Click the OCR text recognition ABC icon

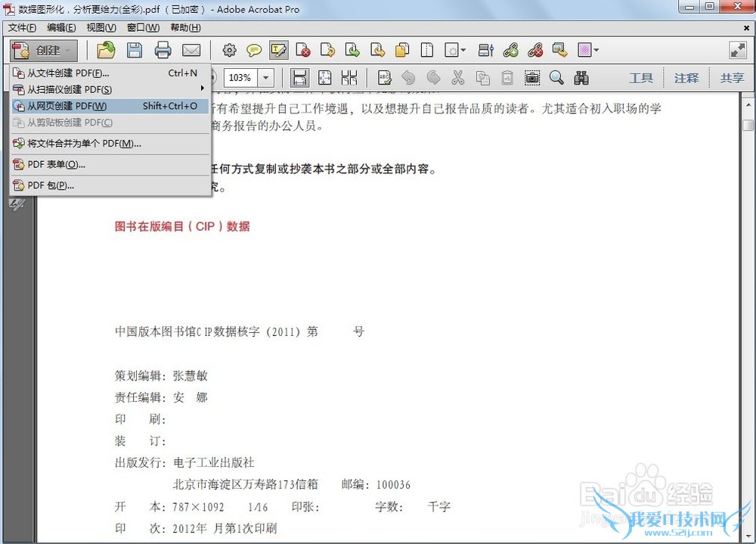(384, 78)
